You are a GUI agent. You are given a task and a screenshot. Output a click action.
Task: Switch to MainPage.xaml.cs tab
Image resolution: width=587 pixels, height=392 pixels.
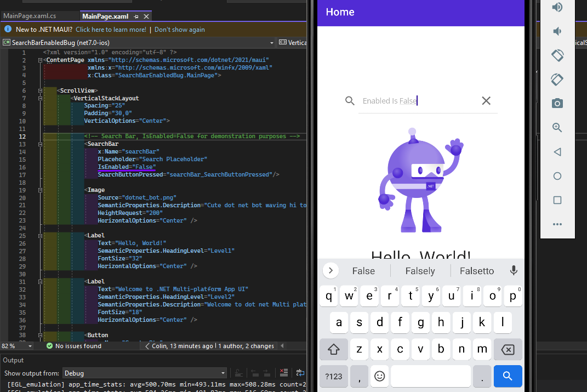[30, 16]
